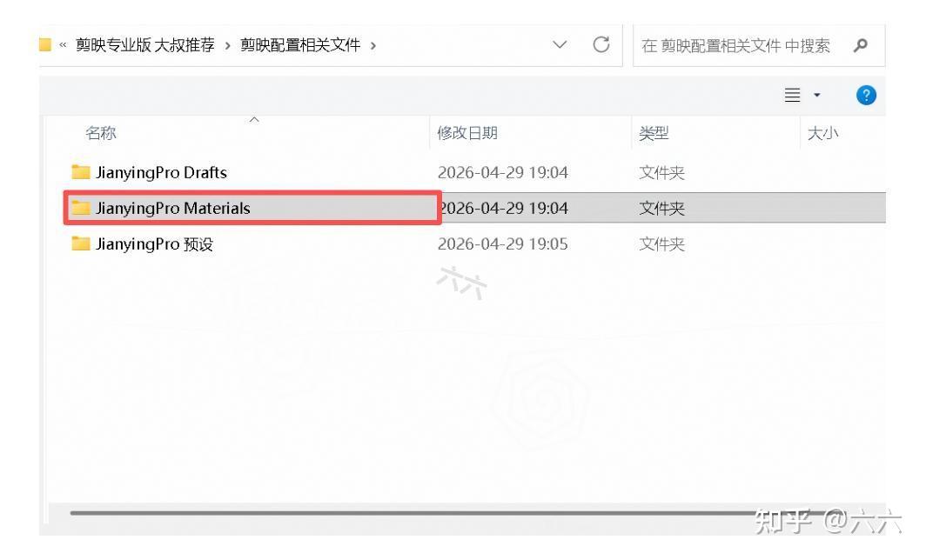Screen dimensions: 926x560
Task: Go to 剪映专业版 大叔推荐 breadcrumb
Action: click(144, 45)
